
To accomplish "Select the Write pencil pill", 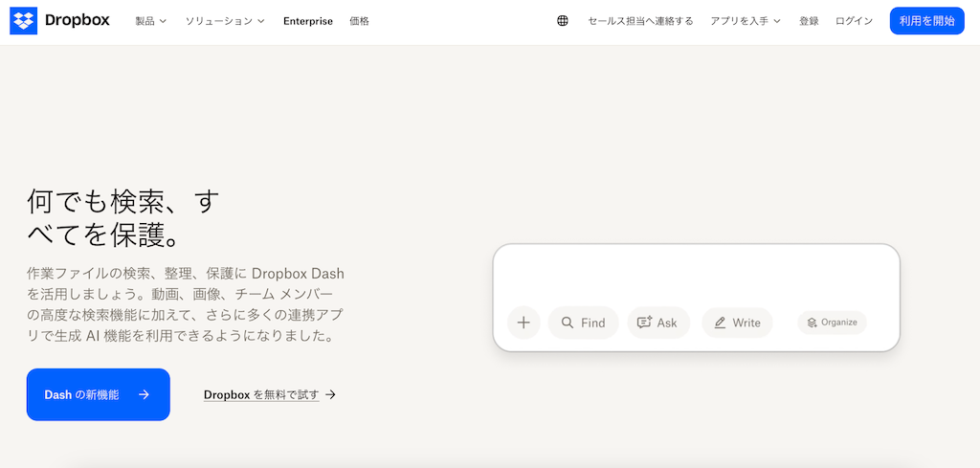I will pyautogui.click(x=737, y=323).
